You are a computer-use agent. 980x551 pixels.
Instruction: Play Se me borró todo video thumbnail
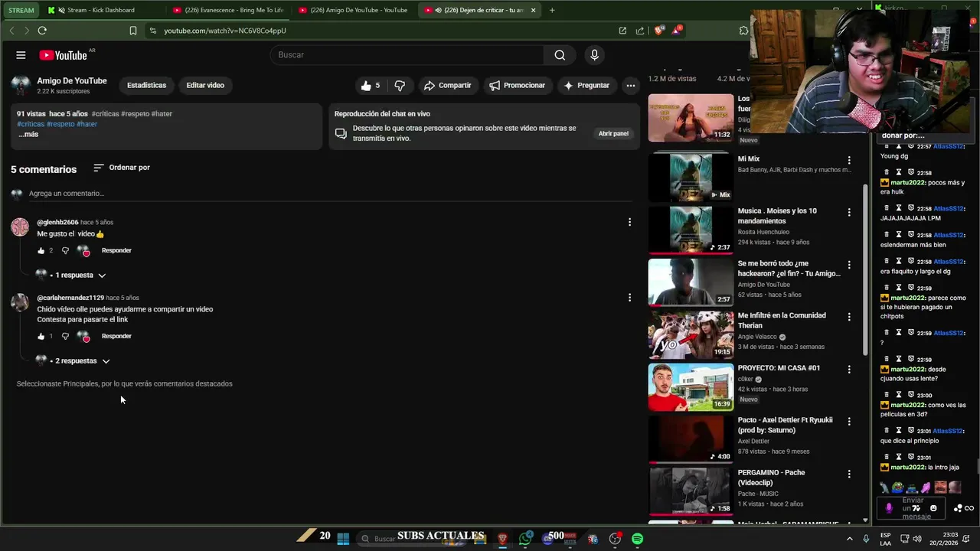click(691, 282)
